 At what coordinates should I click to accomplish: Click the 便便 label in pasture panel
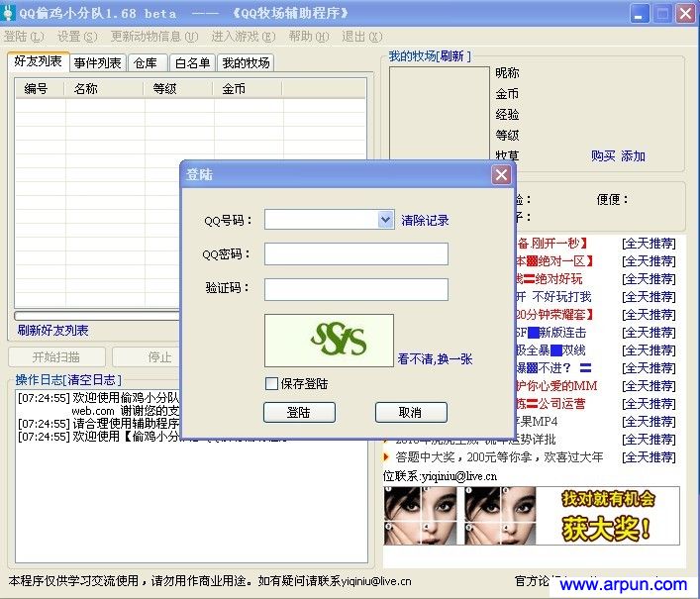(x=612, y=199)
